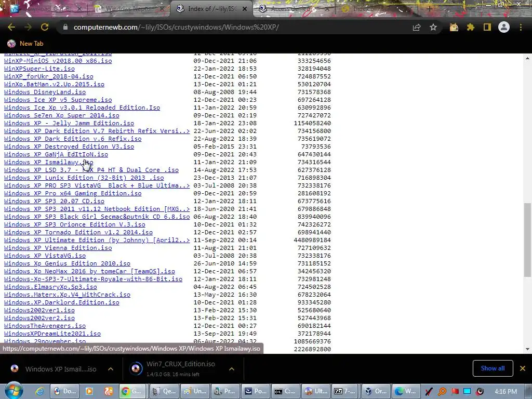Open WindowsXPDreamLite2021.iso link

(x=52, y=334)
